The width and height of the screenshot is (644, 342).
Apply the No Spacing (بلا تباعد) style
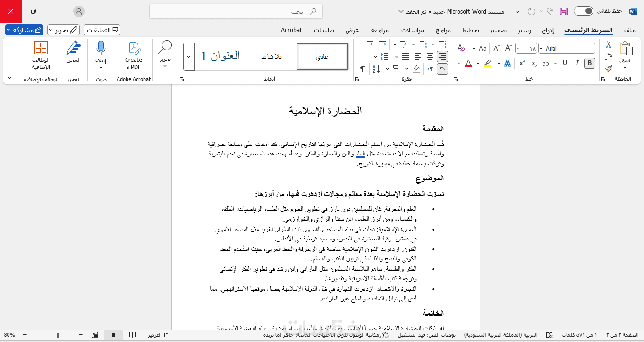271,57
